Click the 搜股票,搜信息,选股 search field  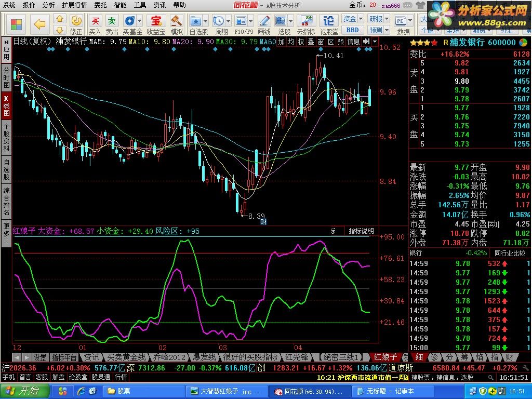[448, 377]
